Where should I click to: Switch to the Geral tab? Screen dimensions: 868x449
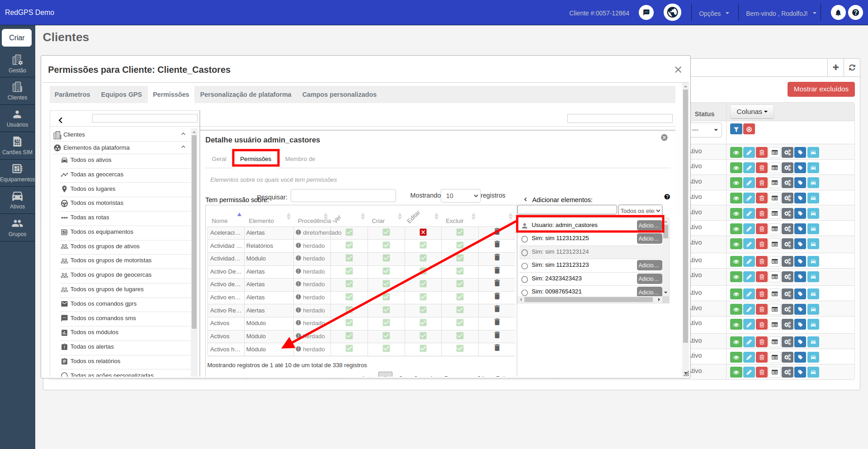pyautogui.click(x=219, y=159)
